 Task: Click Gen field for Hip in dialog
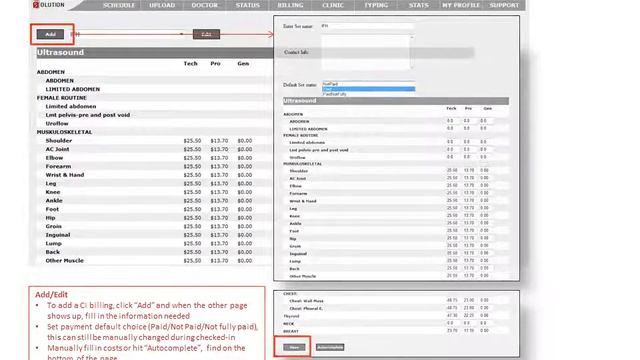click(486, 238)
